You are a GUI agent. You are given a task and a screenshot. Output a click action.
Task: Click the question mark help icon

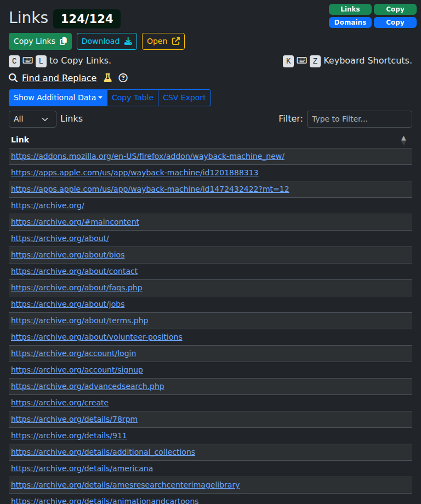(x=123, y=78)
